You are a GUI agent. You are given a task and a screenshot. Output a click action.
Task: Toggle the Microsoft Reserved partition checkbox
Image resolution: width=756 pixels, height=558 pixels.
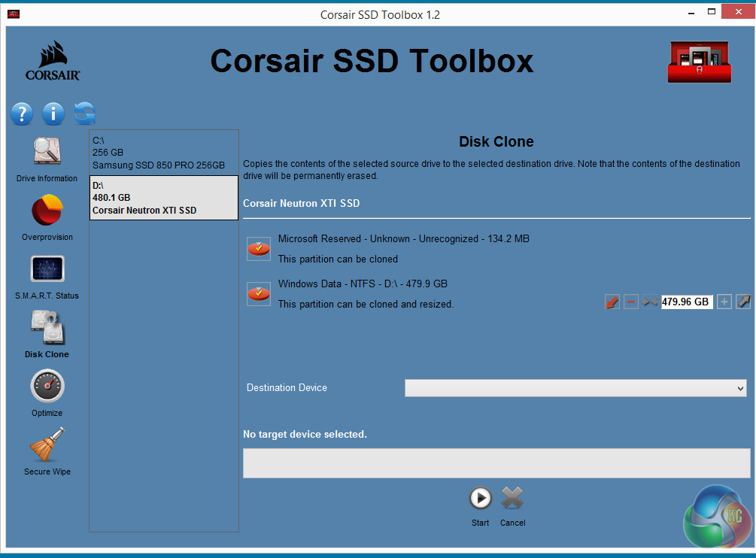coord(259,248)
